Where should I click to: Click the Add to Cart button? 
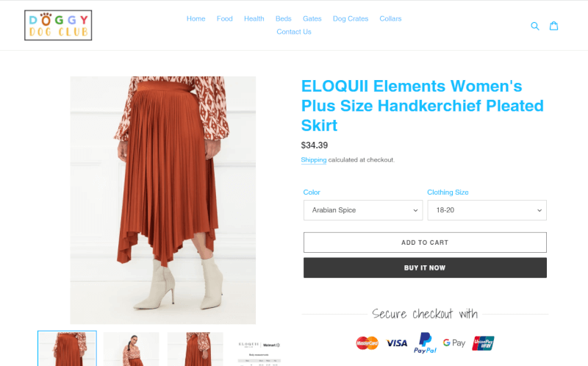tap(425, 243)
